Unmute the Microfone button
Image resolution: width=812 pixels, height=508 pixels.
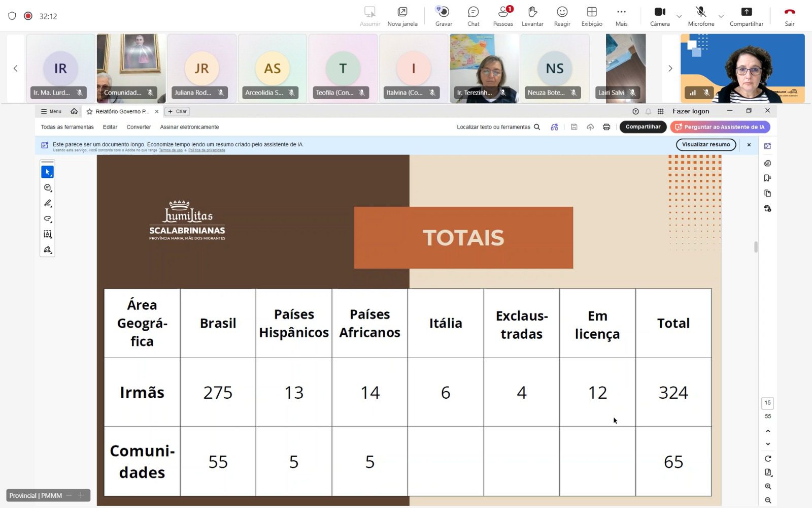tap(701, 16)
